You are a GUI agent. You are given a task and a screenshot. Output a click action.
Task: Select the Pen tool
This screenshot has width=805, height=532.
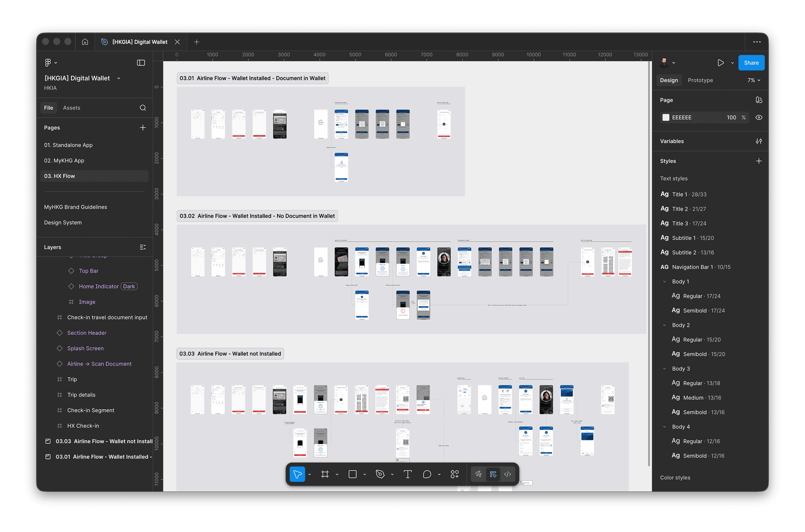tap(380, 474)
